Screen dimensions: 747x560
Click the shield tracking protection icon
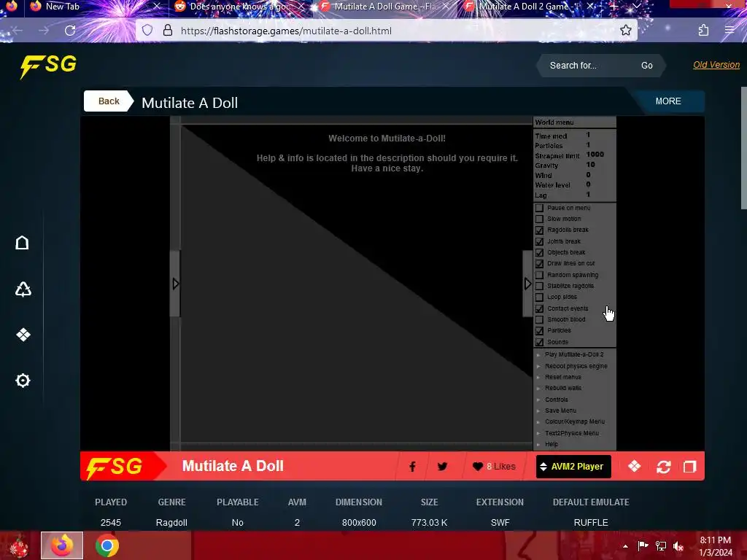tap(147, 31)
